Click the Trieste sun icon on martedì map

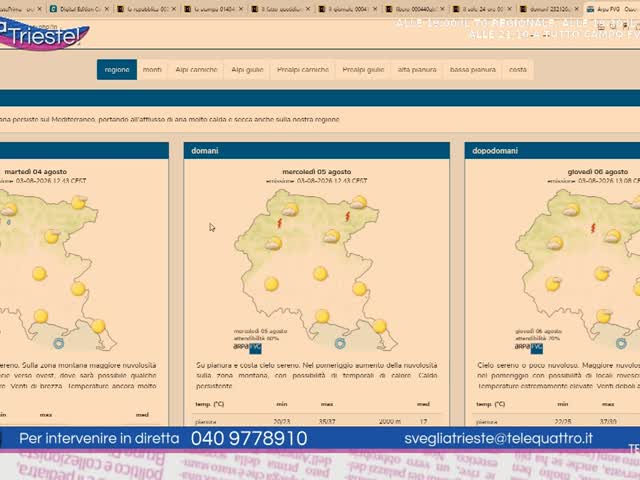click(x=98, y=326)
